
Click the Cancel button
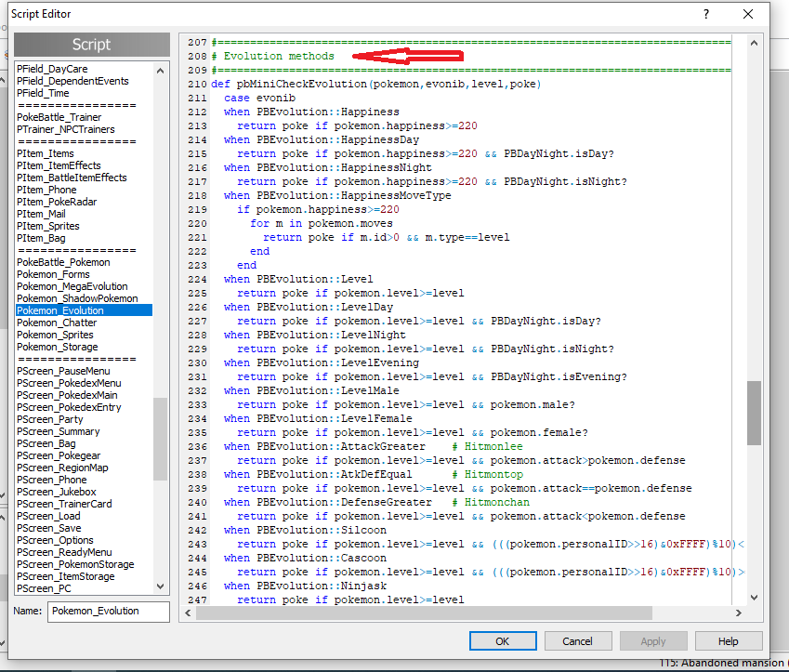(x=577, y=641)
